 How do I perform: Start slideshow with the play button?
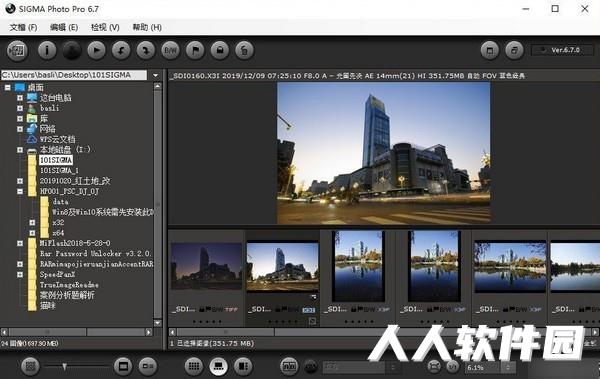96,50
